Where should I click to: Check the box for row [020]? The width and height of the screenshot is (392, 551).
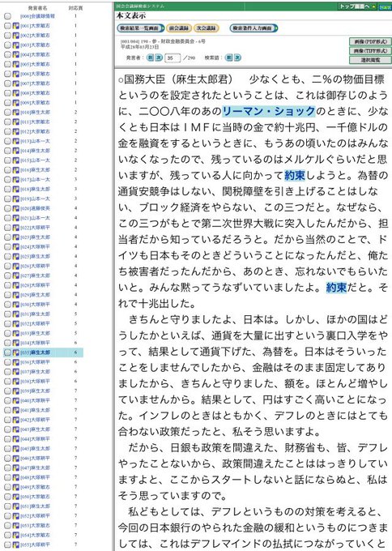click(7, 208)
